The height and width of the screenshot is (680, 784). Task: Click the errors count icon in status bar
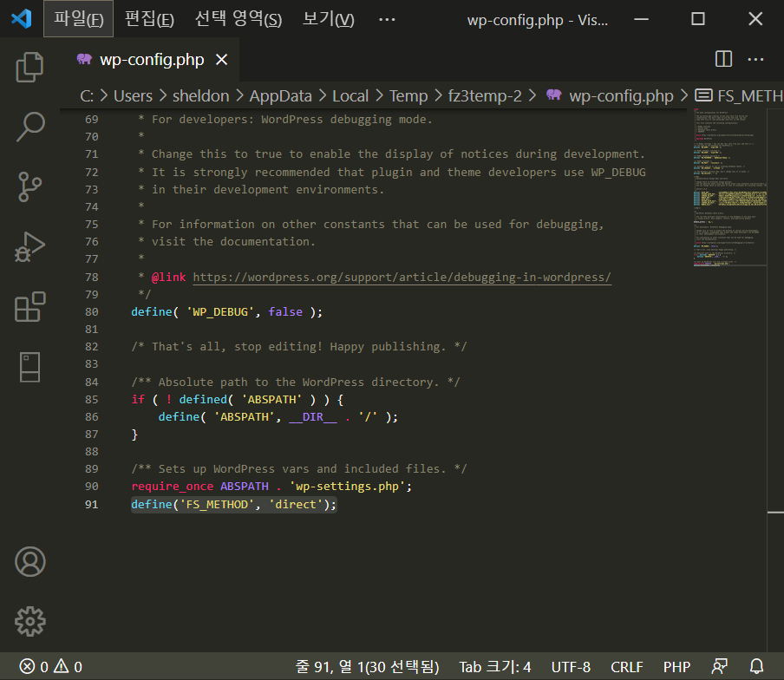tap(27, 666)
